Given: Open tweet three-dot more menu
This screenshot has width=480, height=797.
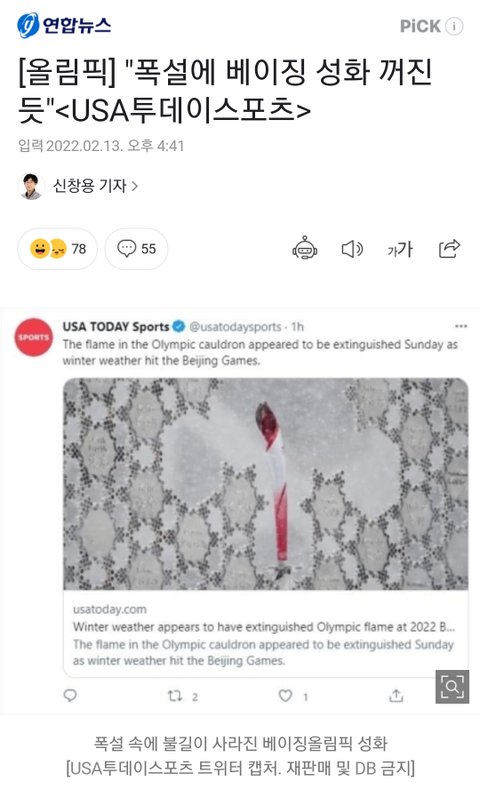Looking at the screenshot, I should click(461, 326).
